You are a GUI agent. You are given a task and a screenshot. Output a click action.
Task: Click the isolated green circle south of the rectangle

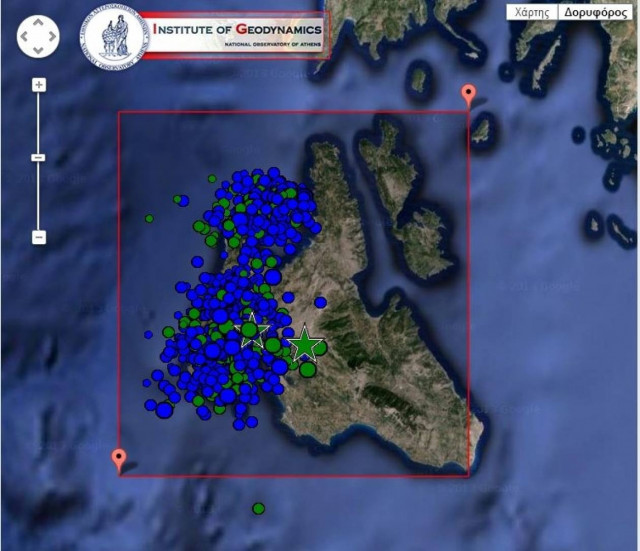(x=259, y=509)
